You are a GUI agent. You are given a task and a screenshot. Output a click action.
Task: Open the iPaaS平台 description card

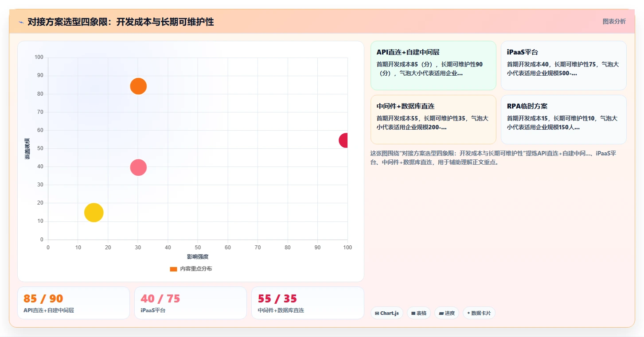563,66
